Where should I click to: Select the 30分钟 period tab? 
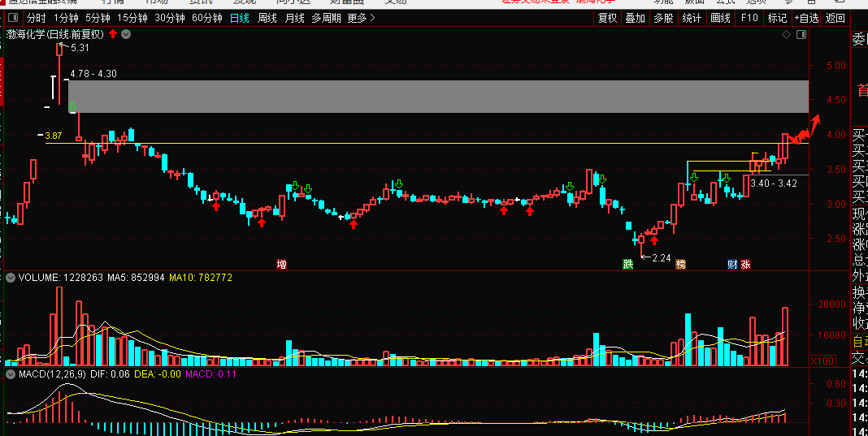point(169,18)
